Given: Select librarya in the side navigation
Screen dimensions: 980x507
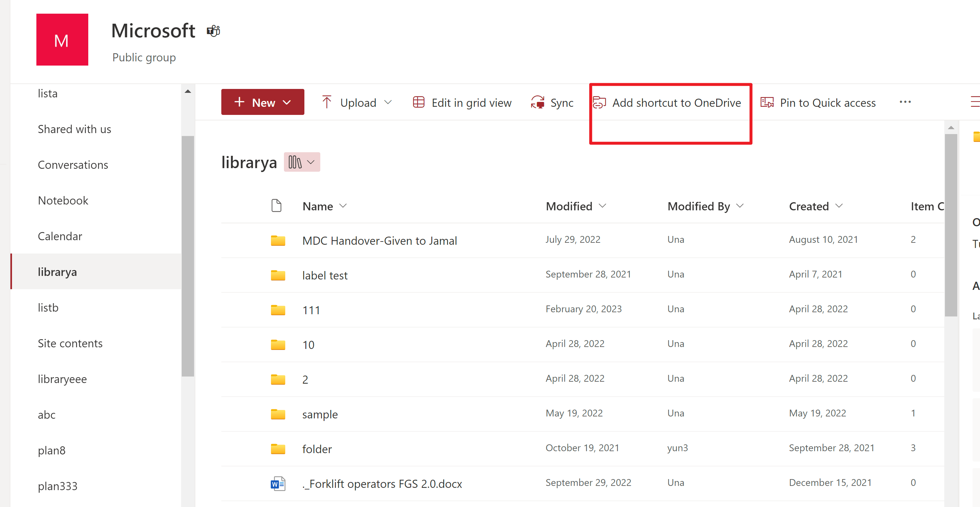Looking at the screenshot, I should (96, 271).
